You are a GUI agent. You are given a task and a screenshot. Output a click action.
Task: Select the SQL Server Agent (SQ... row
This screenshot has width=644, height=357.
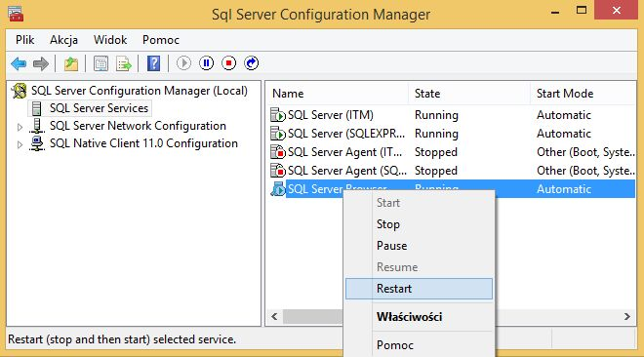click(x=451, y=171)
